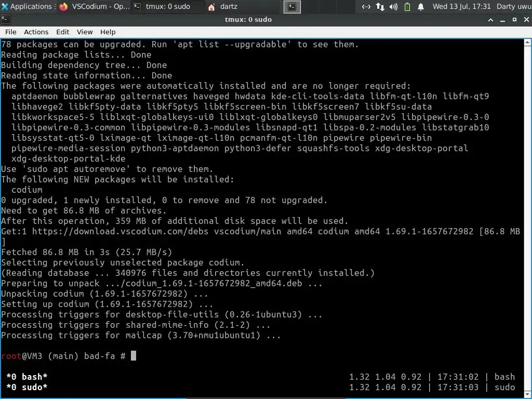Open the dartz file manager task
532x399 pixels.
click(x=242, y=6)
